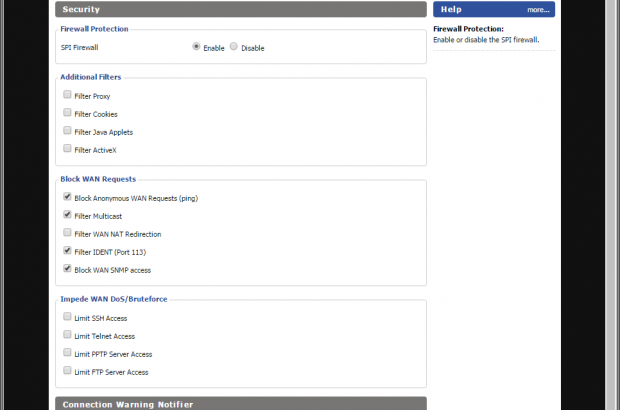This screenshot has height=410, width=620.
Task: Check the Limit Telnet Access box
Action: pyautogui.click(x=67, y=335)
